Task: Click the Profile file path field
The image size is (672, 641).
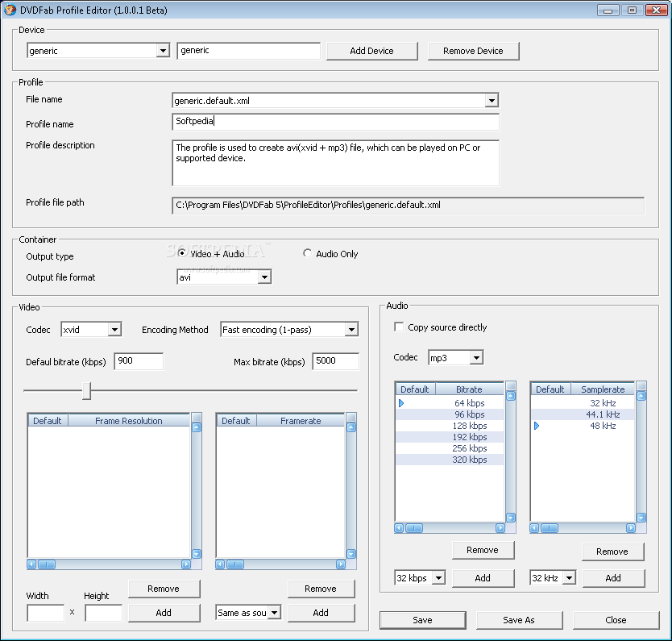Action: [x=408, y=206]
